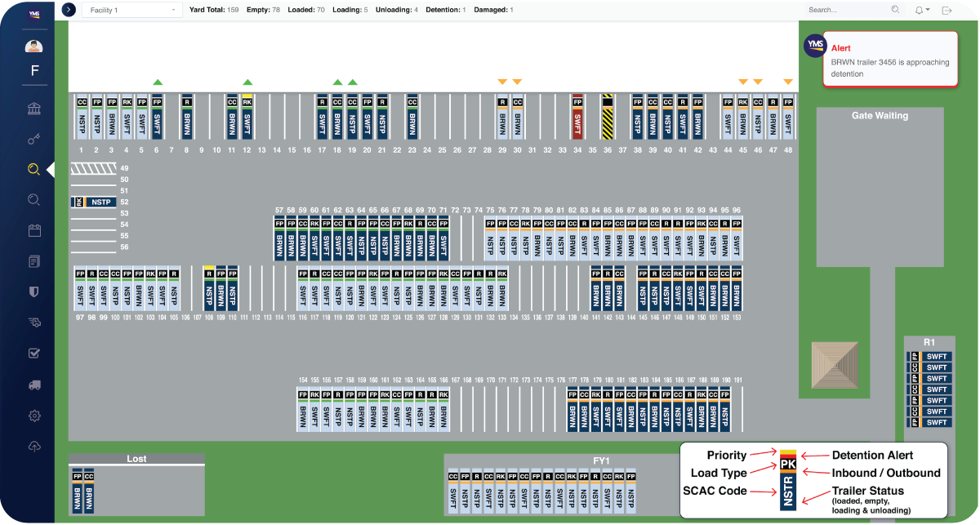Click the orange arrow marker above dock 45
This screenshot has height=525, width=980.
743,81
